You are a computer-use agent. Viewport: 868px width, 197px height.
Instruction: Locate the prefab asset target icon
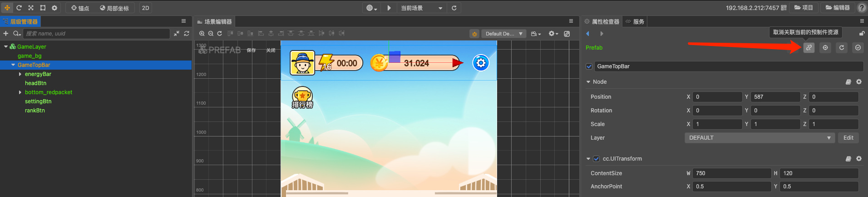[x=825, y=47]
